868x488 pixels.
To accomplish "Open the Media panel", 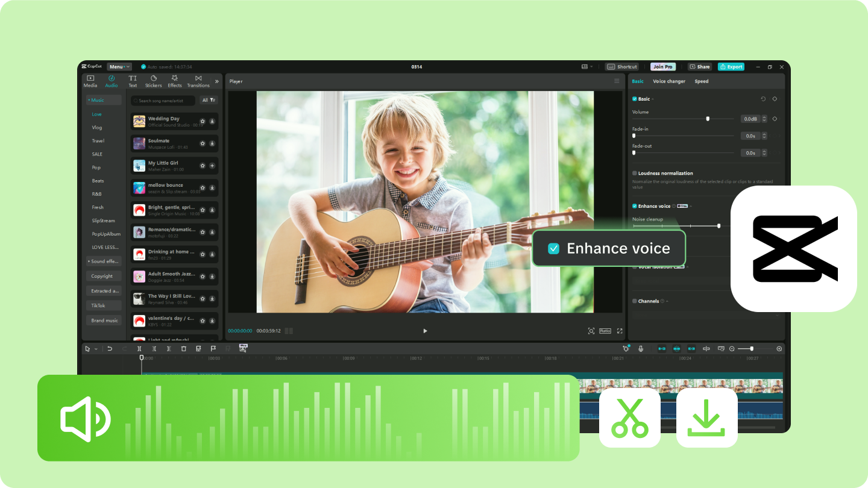I will pyautogui.click(x=90, y=81).
